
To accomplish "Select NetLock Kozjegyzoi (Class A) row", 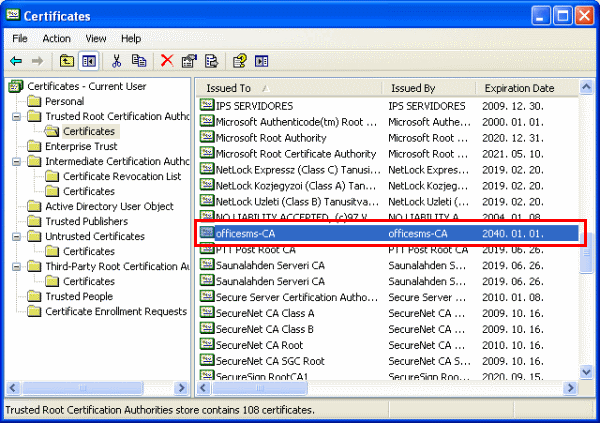I will pyautogui.click(x=387, y=186).
